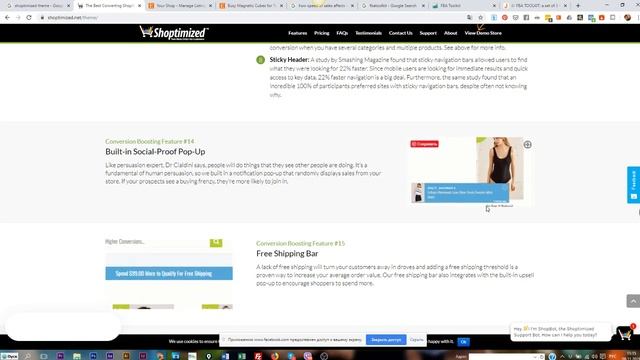Open the Contact Us nav link

(400, 33)
